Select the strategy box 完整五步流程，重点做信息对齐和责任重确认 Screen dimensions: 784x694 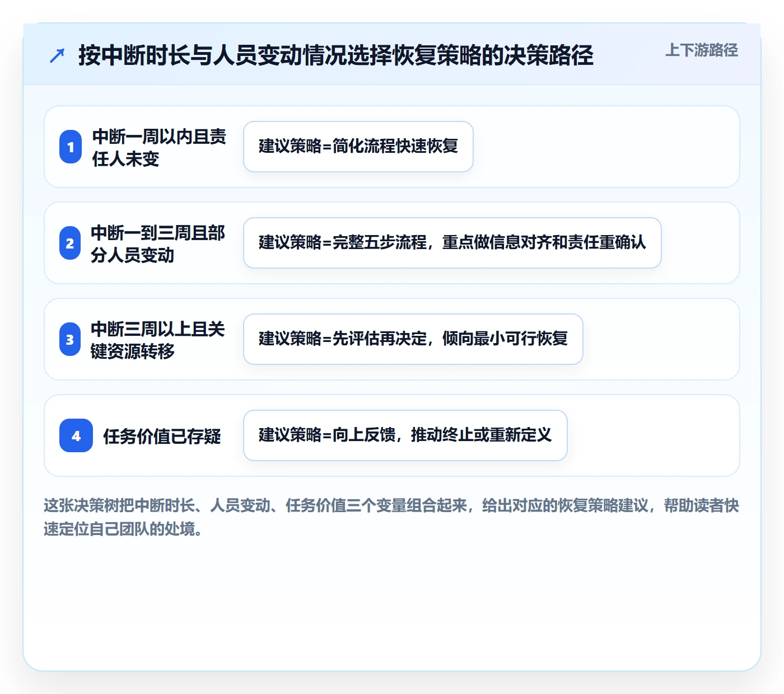pyautogui.click(x=452, y=243)
